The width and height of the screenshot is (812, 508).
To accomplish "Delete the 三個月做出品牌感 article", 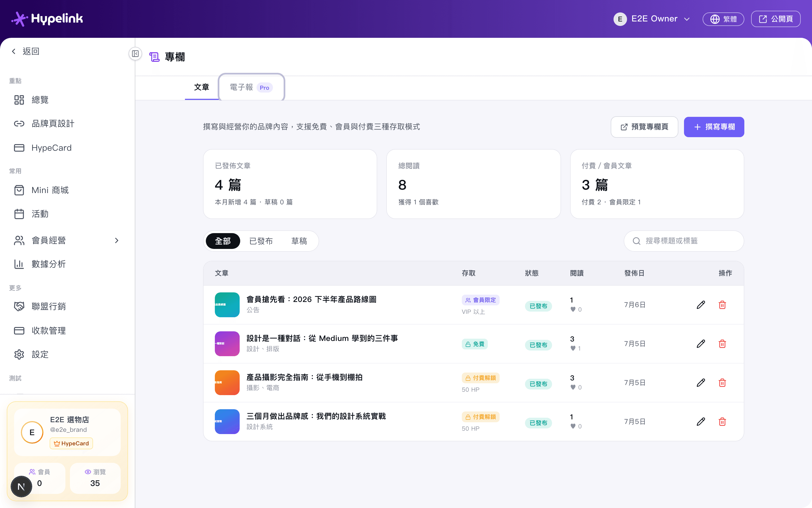I will (722, 422).
